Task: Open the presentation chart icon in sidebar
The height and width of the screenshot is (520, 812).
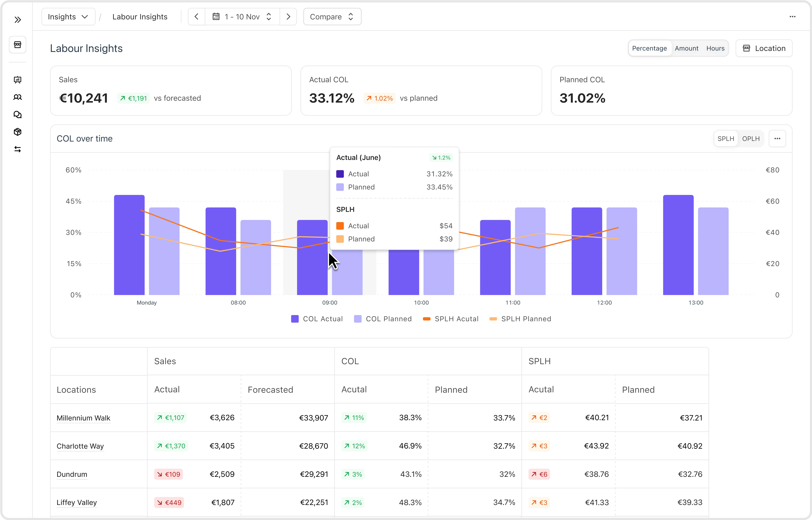Action: coord(18,80)
